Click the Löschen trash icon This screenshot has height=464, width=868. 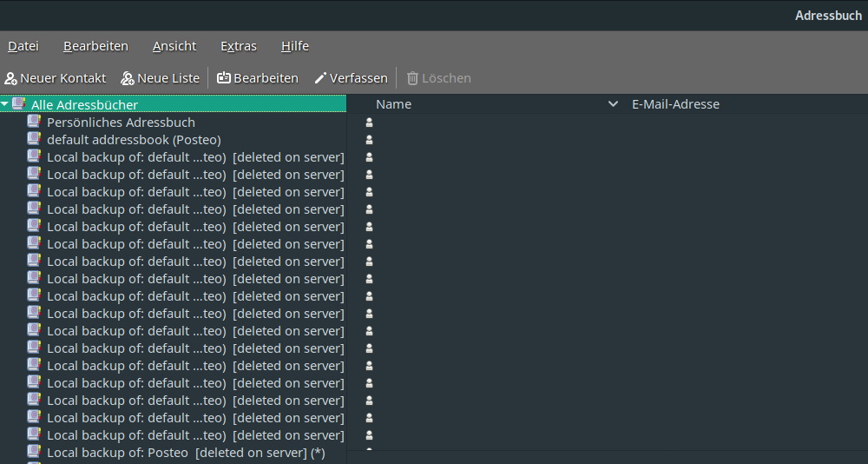tap(412, 78)
